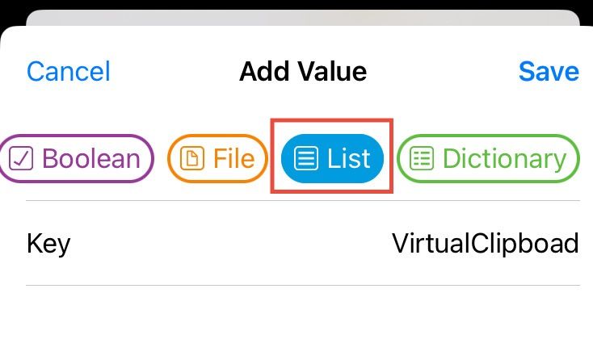
Task: Select the Boolean value type label
Action: [x=90, y=158]
